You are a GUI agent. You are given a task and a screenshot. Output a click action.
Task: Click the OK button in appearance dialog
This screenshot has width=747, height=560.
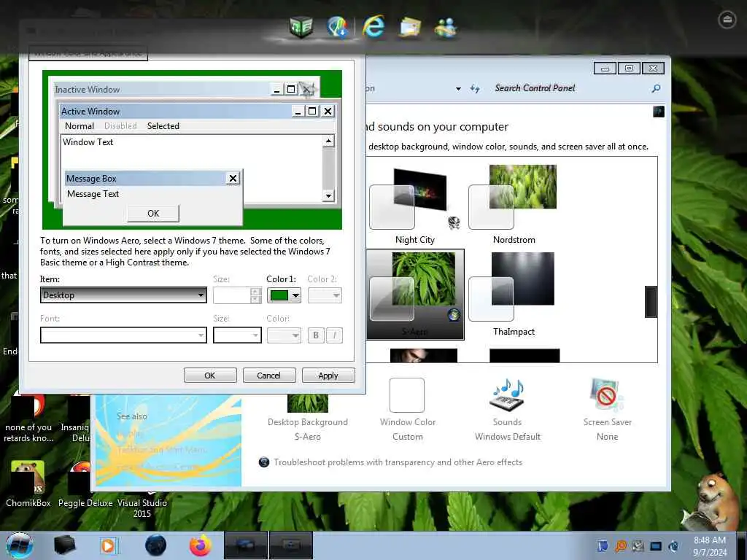coord(210,376)
